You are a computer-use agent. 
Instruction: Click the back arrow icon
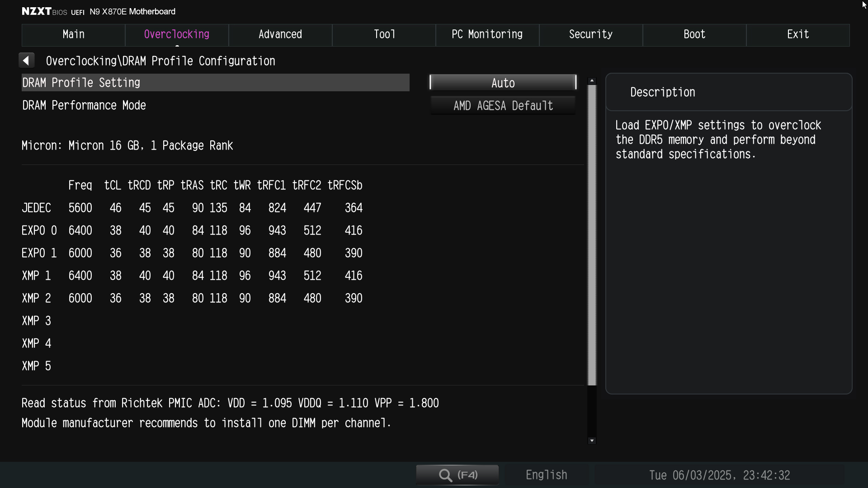[x=26, y=61]
